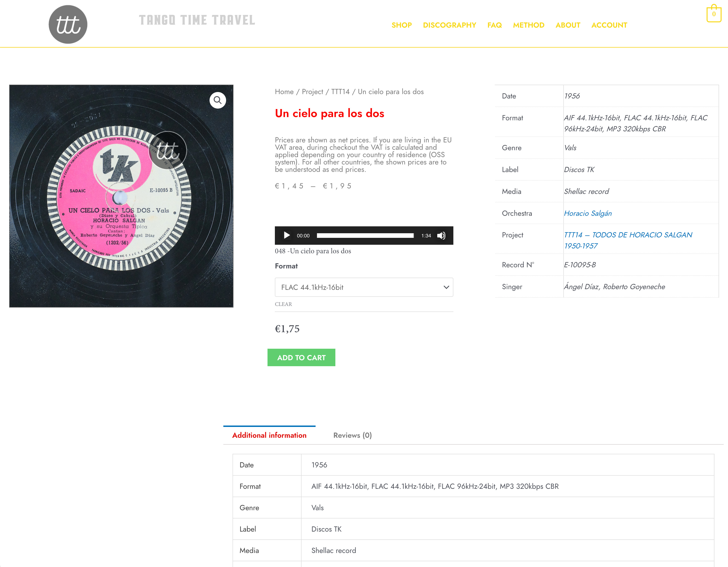Clear the selected format variation
The height and width of the screenshot is (567, 728).
tap(283, 304)
